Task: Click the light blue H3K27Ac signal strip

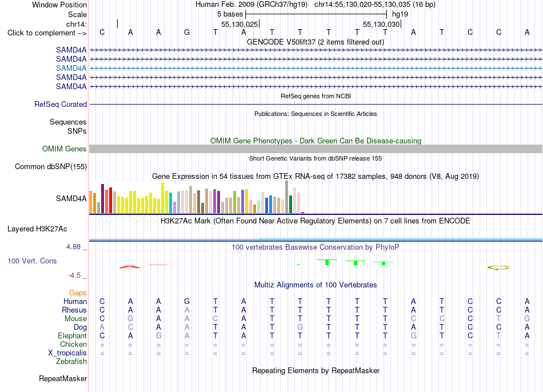Action: click(x=316, y=239)
